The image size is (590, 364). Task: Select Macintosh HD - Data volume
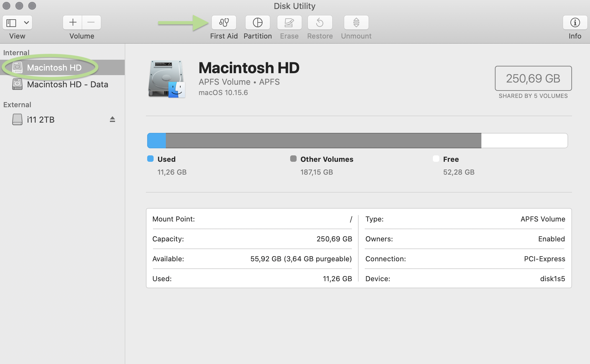[62, 84]
